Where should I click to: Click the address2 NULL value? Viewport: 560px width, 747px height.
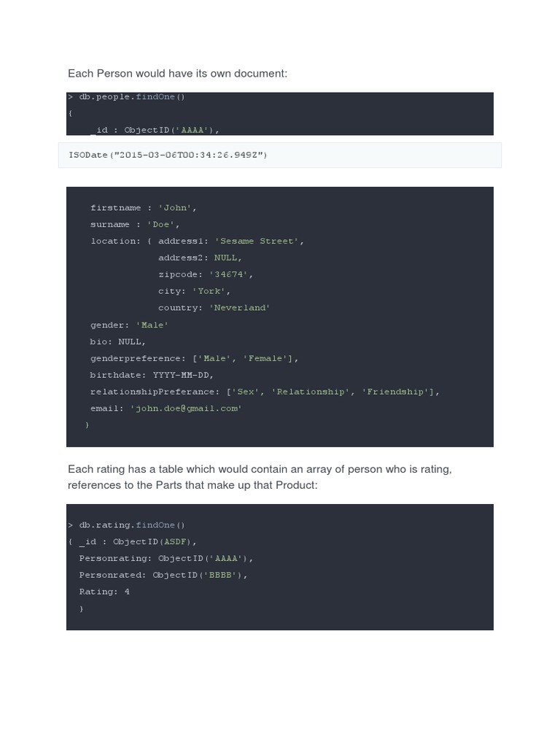pyautogui.click(x=225, y=258)
